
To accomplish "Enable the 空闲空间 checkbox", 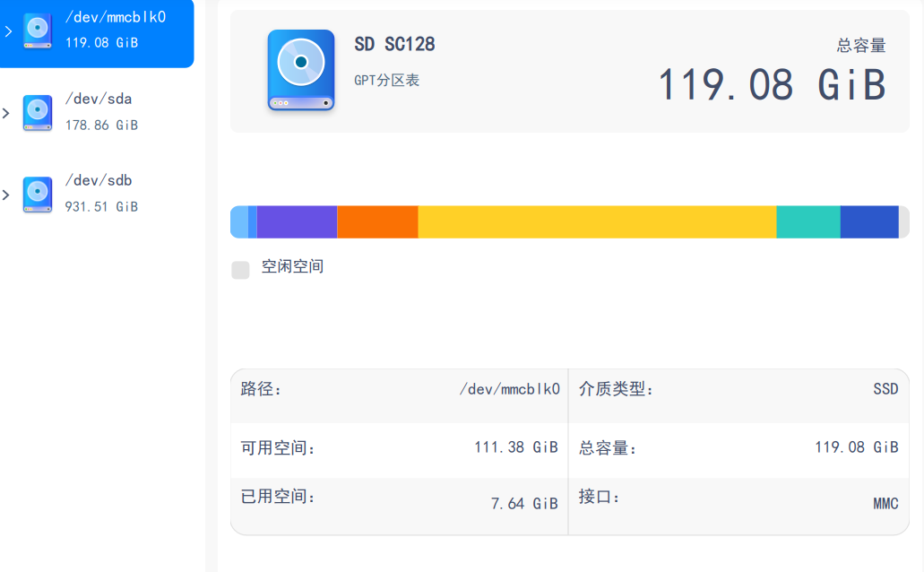I will (x=240, y=269).
